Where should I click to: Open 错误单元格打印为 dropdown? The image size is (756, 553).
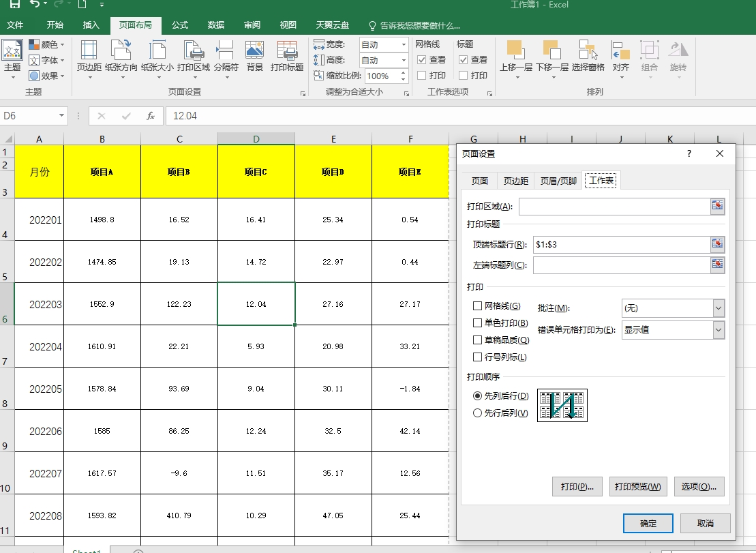click(719, 330)
